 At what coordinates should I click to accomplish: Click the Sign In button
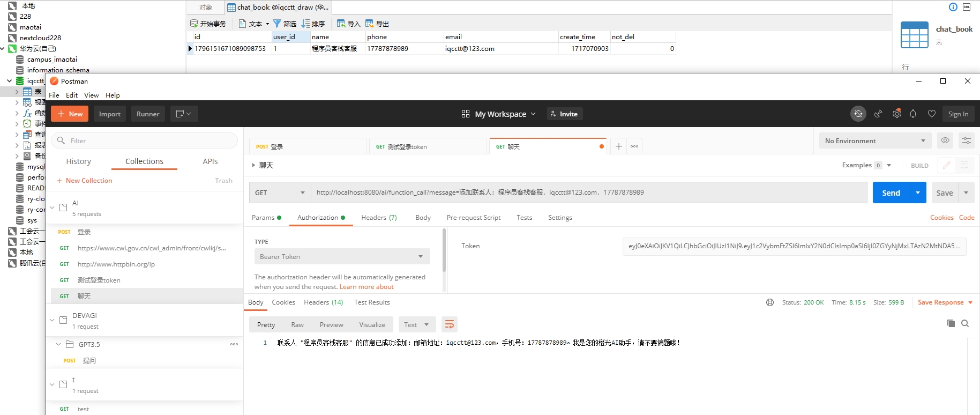pyautogui.click(x=958, y=114)
